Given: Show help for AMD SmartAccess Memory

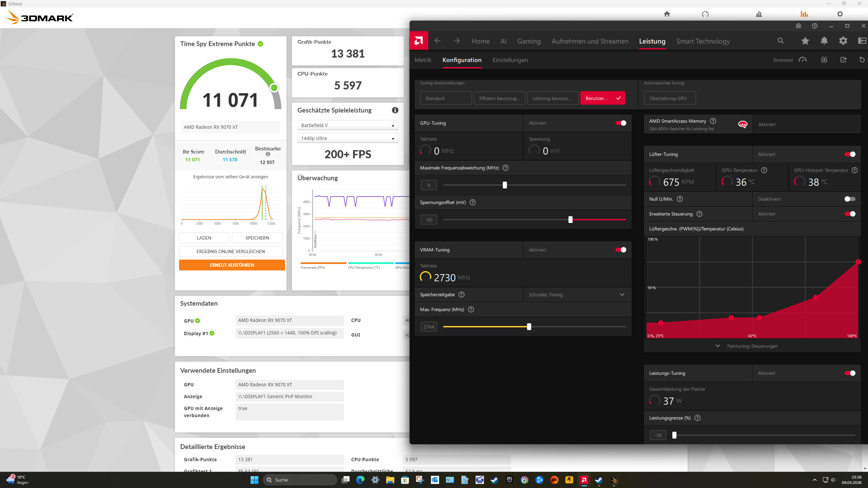Looking at the screenshot, I should pos(713,121).
